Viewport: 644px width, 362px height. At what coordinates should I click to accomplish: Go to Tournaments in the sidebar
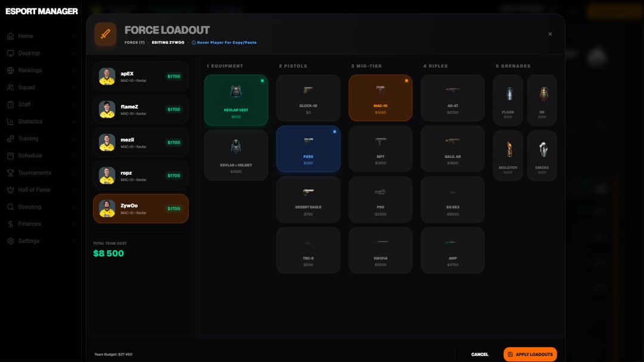click(x=35, y=173)
